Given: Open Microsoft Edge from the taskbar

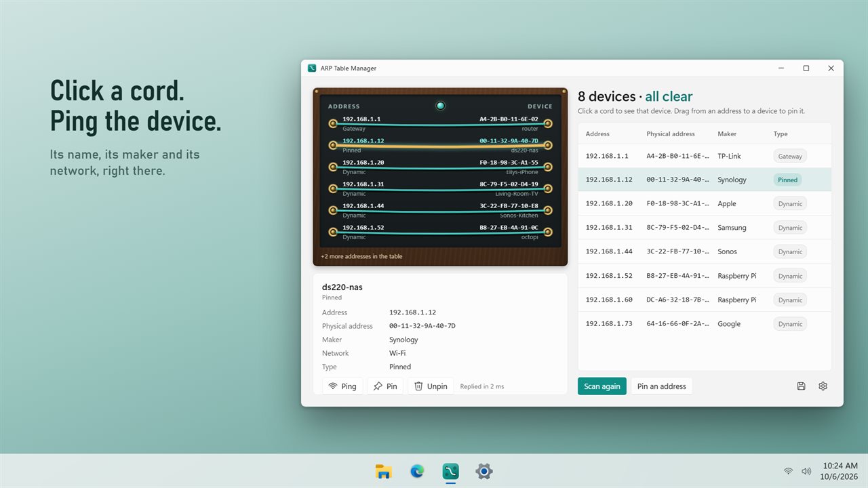Looking at the screenshot, I should tap(417, 472).
